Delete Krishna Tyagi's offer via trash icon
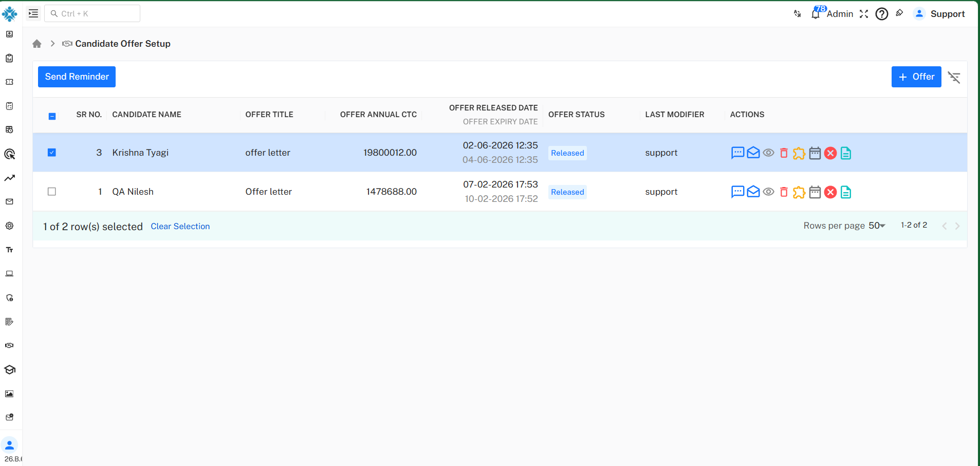The width and height of the screenshot is (980, 466). coord(784,153)
